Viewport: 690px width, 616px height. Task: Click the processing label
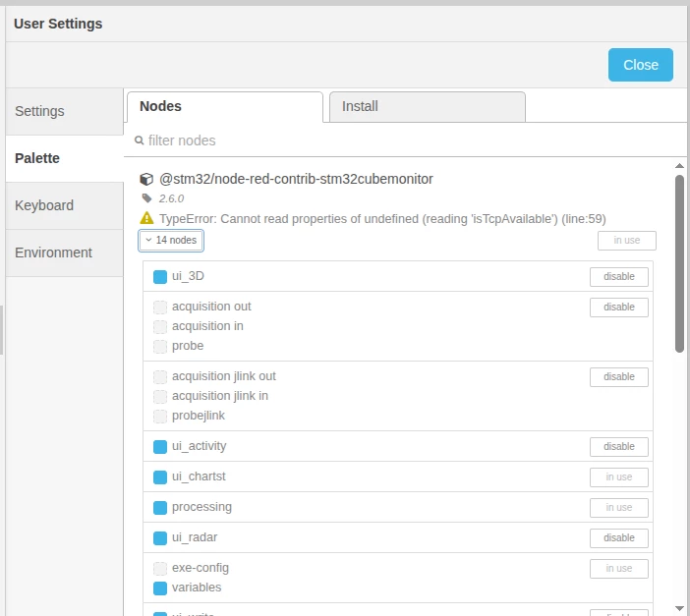201,507
